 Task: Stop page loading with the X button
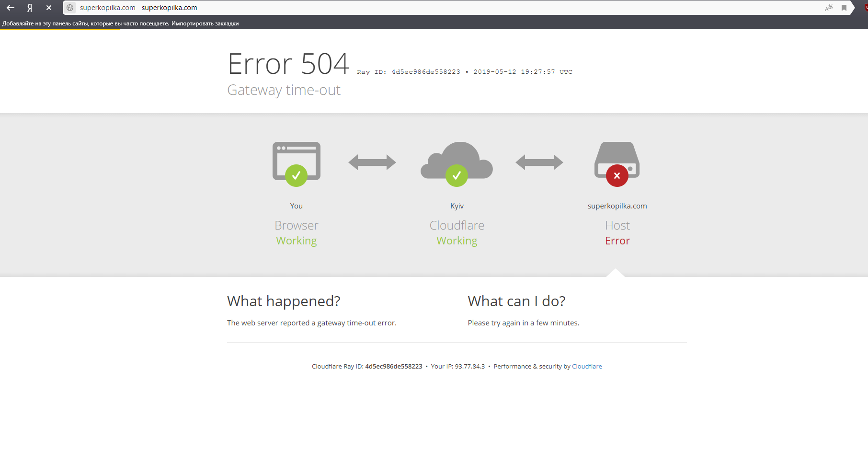coord(49,8)
